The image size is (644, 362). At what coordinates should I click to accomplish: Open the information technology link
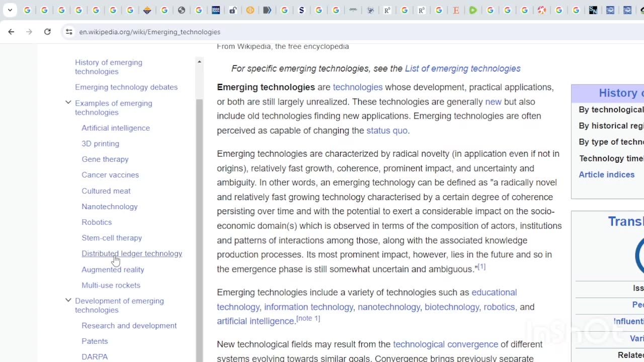[308, 307]
